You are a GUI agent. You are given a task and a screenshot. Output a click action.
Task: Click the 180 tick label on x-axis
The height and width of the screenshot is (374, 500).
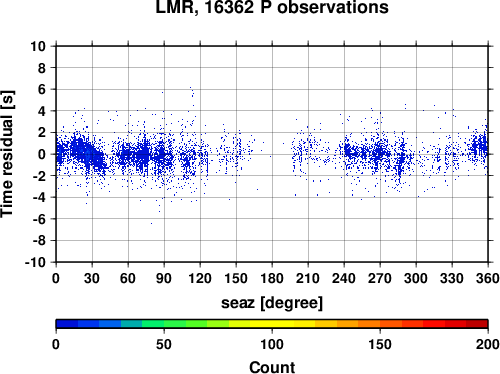pos(272,278)
